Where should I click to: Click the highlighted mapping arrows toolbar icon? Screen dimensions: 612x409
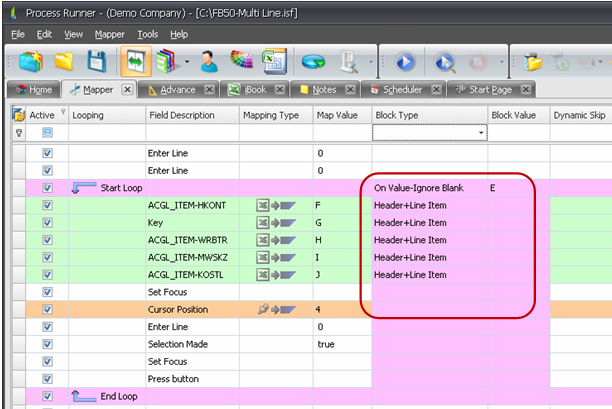click(x=135, y=61)
